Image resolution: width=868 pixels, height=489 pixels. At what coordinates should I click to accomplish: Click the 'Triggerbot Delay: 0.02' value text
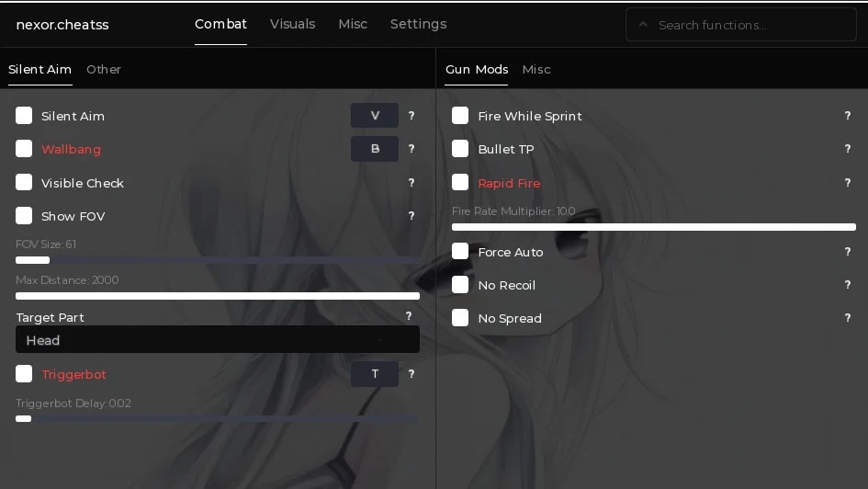click(x=73, y=404)
